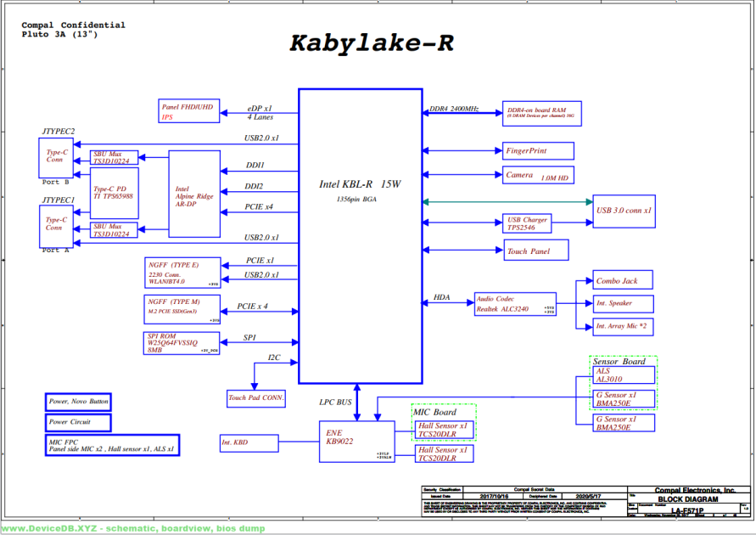The height and width of the screenshot is (535, 756).
Task: Click the LPC BUS label
Action: 335,403
